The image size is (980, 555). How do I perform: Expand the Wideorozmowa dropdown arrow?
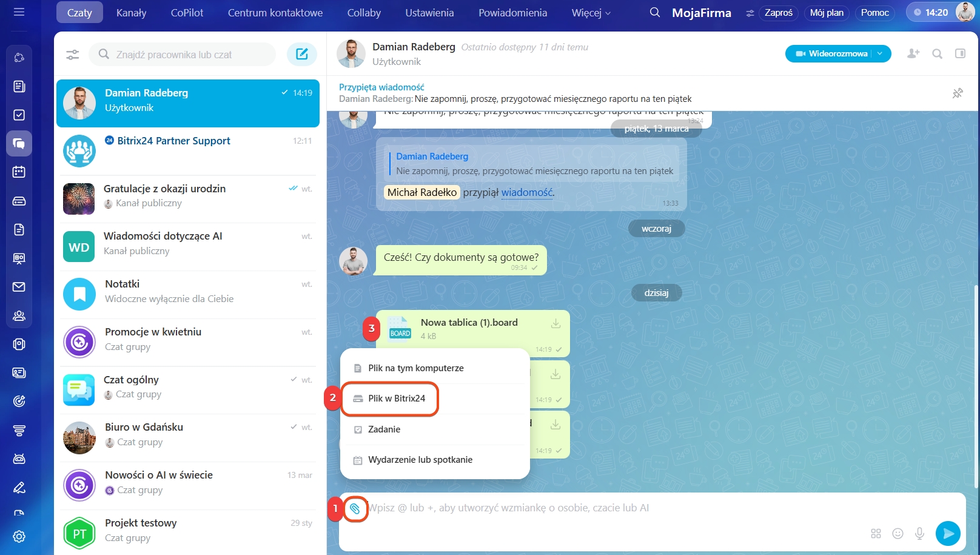[x=880, y=53]
